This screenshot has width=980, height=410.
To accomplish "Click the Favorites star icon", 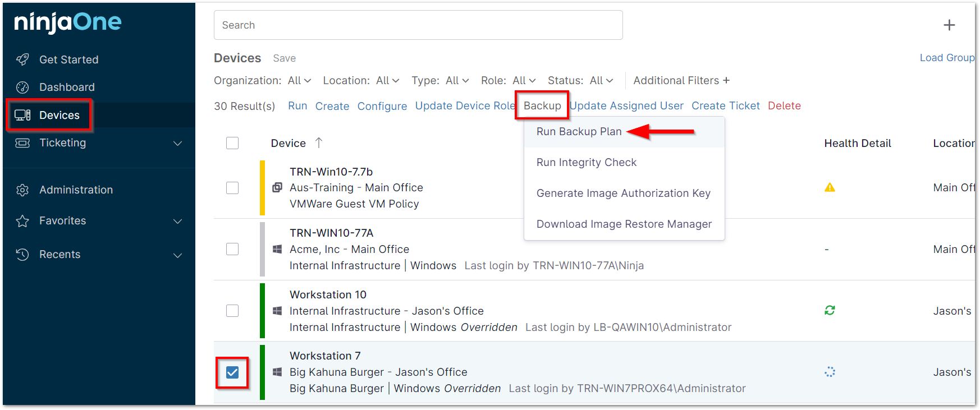I will click(x=22, y=221).
